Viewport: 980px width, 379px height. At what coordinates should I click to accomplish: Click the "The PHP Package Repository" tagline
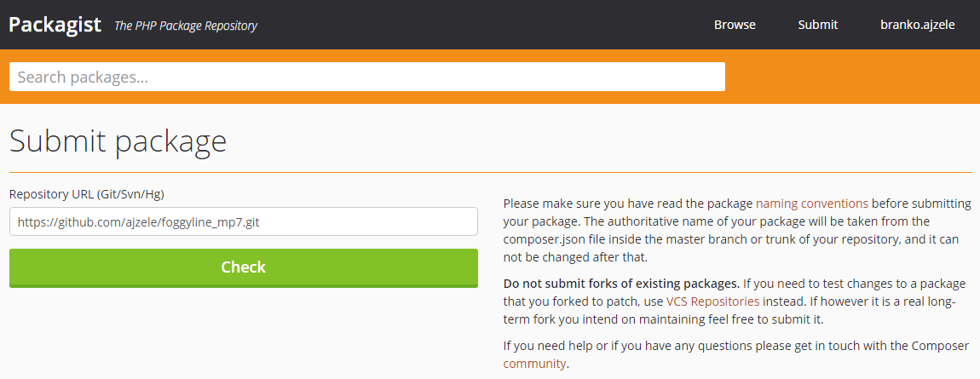click(x=186, y=26)
